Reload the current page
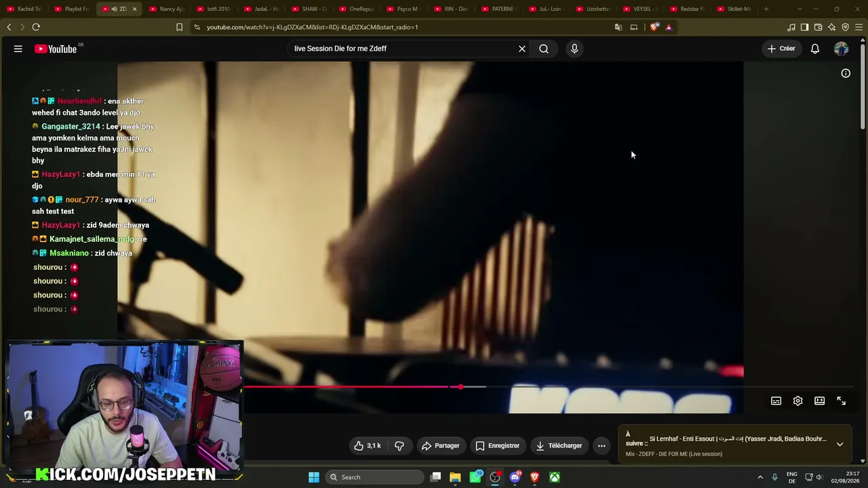Viewport: 868px width, 488px height. tap(36, 27)
